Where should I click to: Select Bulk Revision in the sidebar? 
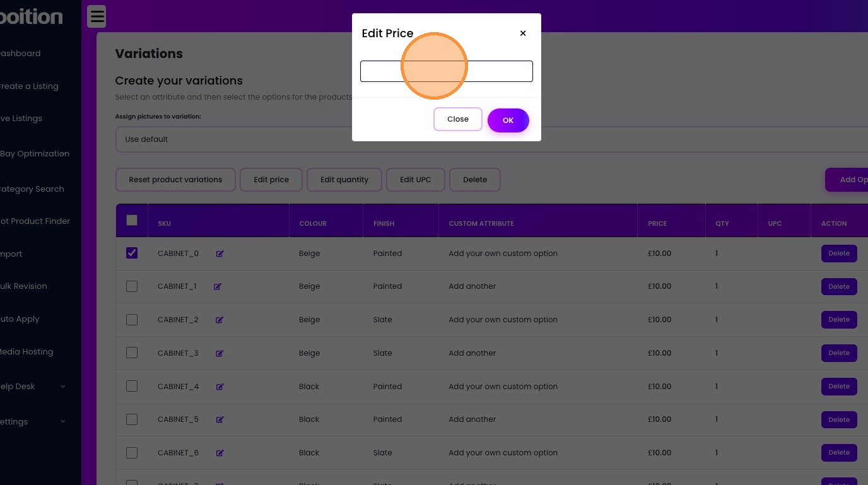pyautogui.click(x=23, y=286)
